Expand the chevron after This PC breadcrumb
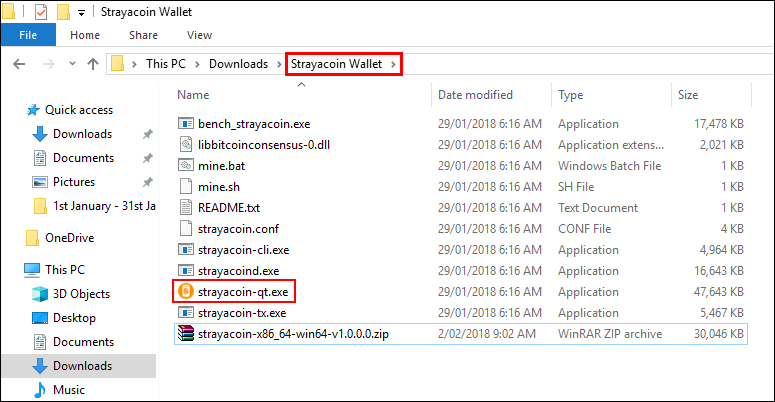This screenshot has width=775, height=402. click(197, 64)
